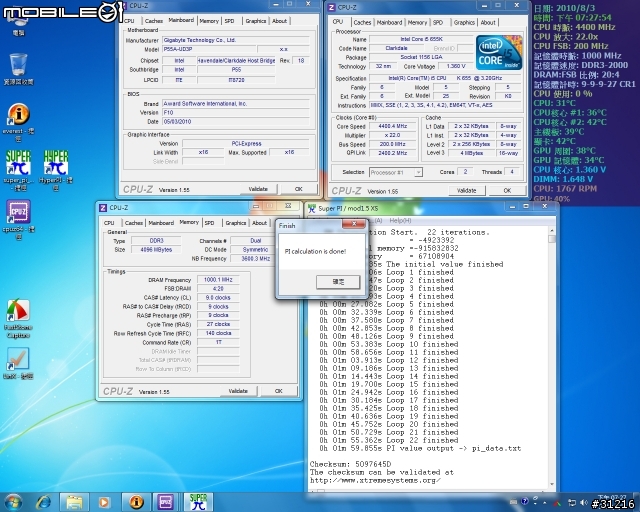640x512 pixels.
Task: Confirm the Finish dialog with its button
Action: pos(338,282)
